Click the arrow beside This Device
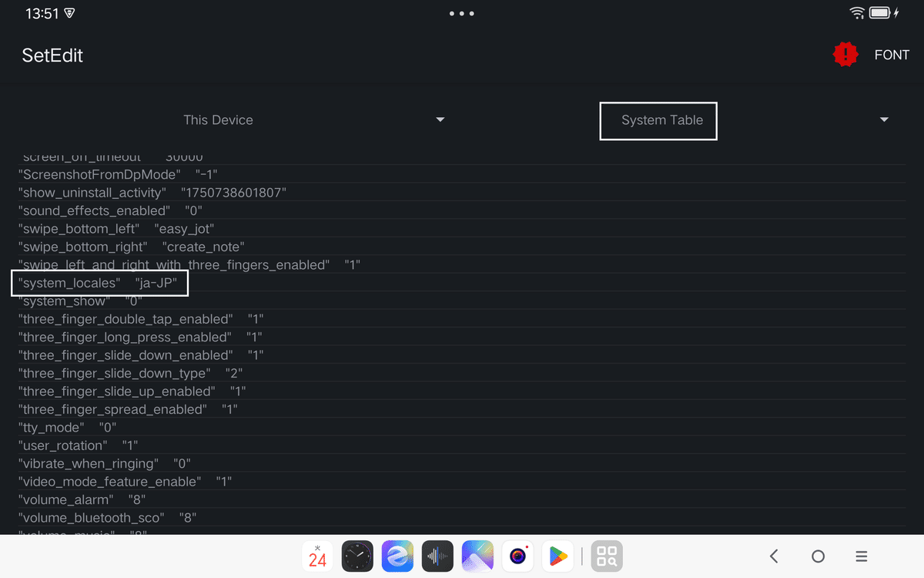This screenshot has width=924, height=578. (x=440, y=120)
